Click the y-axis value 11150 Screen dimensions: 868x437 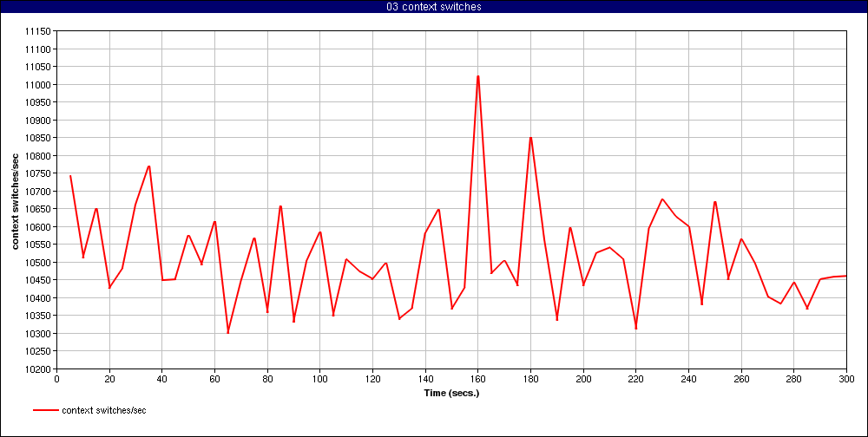pyautogui.click(x=38, y=31)
